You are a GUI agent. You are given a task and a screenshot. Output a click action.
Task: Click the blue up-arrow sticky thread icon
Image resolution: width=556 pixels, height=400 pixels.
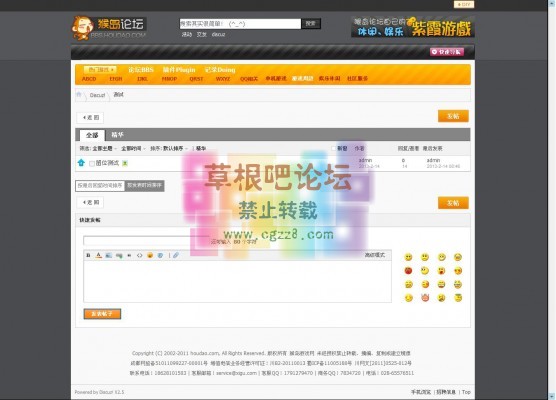(81, 163)
